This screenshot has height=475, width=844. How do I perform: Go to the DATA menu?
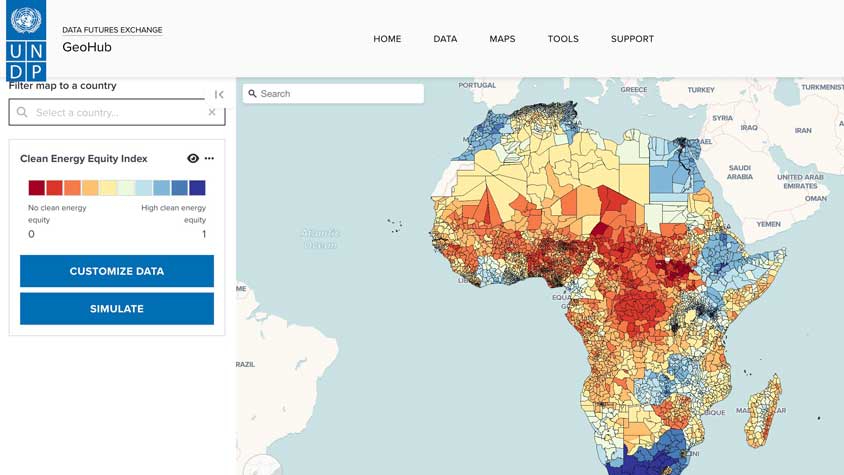coord(445,39)
